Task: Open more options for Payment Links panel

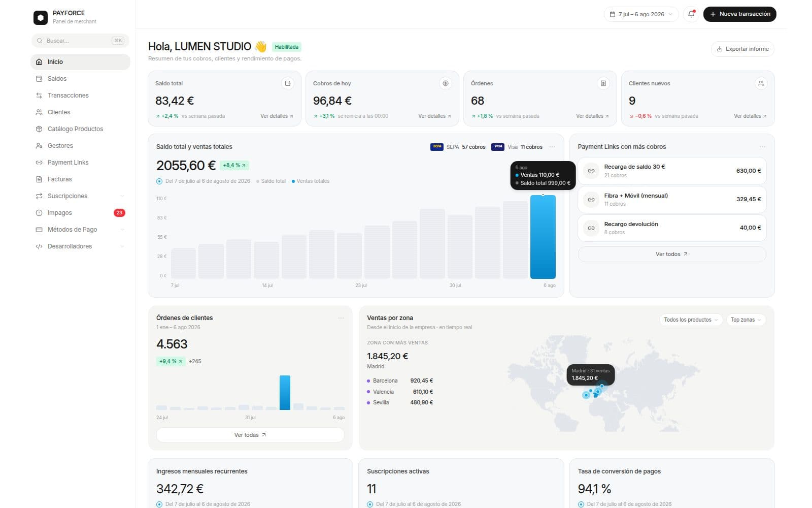Action: (763, 147)
